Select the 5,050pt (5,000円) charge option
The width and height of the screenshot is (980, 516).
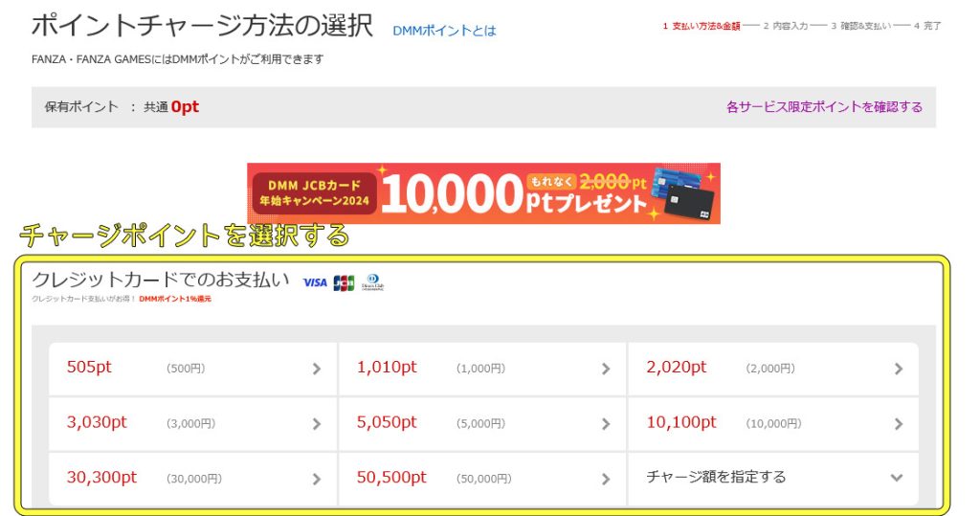pyautogui.click(x=482, y=424)
